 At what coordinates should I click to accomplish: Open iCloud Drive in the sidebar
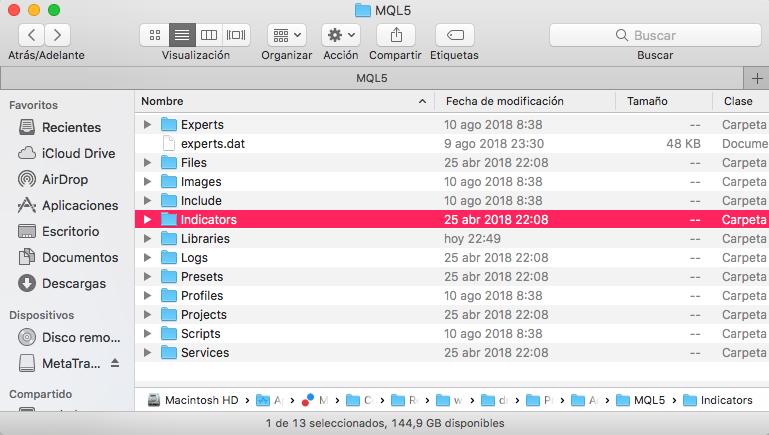[x=67, y=154]
